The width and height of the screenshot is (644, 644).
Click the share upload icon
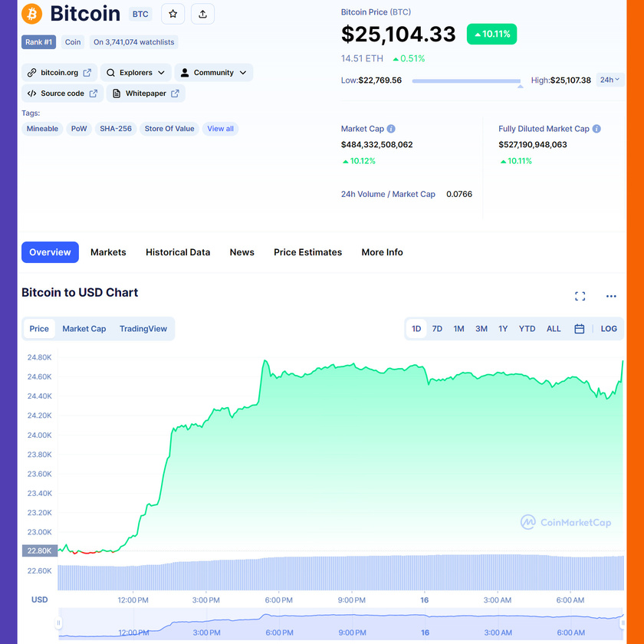pyautogui.click(x=202, y=14)
